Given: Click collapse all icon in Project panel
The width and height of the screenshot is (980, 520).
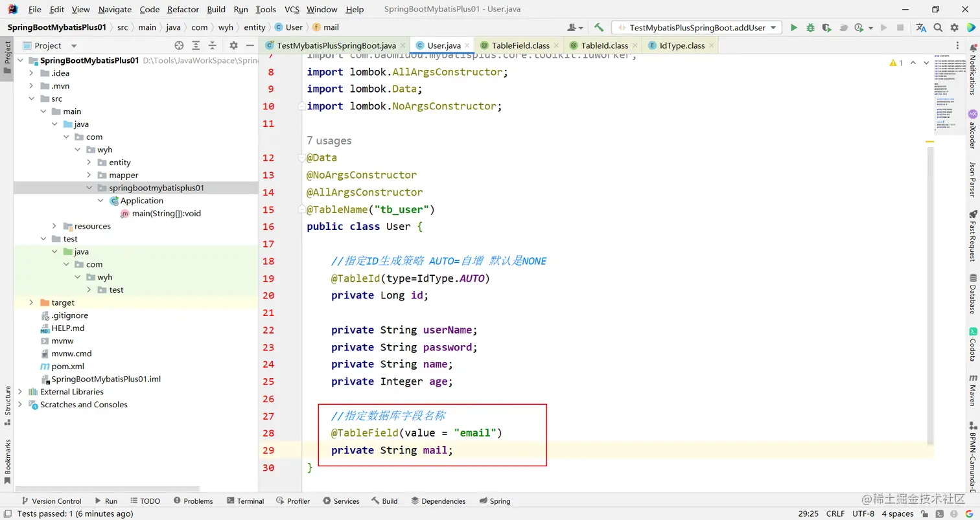Looking at the screenshot, I should click(x=212, y=45).
